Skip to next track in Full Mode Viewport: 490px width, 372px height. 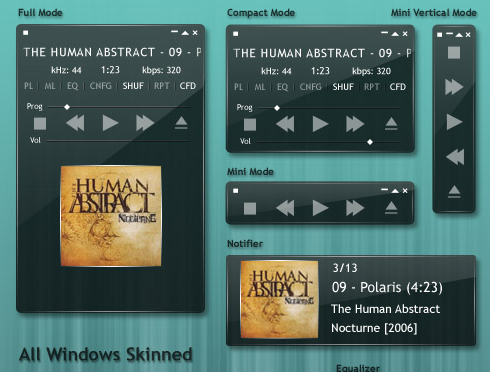coord(145,123)
